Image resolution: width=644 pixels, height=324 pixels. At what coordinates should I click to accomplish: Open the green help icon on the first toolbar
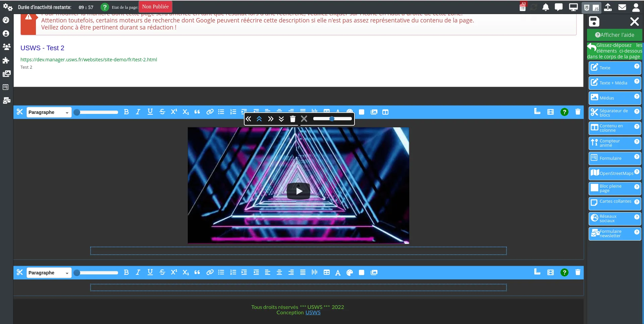[x=565, y=112]
